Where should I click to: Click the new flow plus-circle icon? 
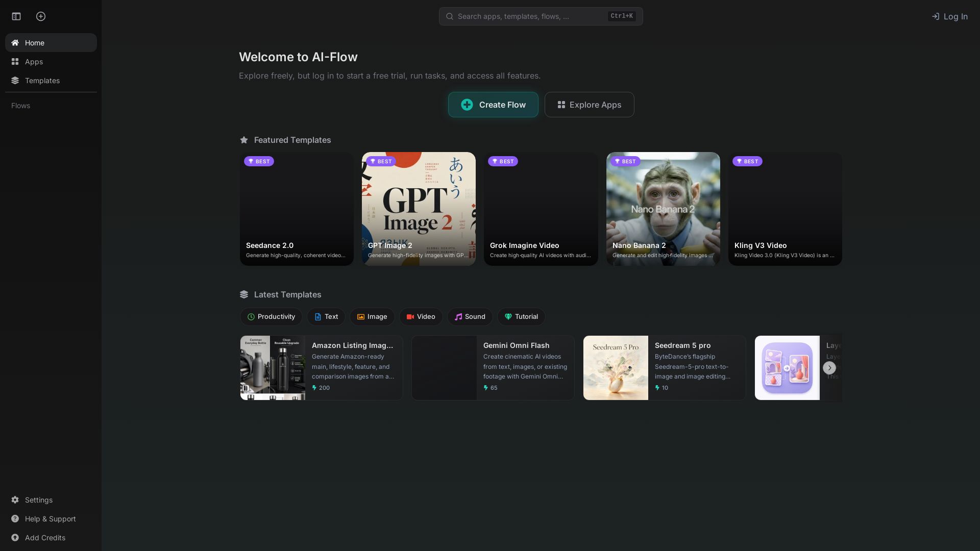(41, 16)
